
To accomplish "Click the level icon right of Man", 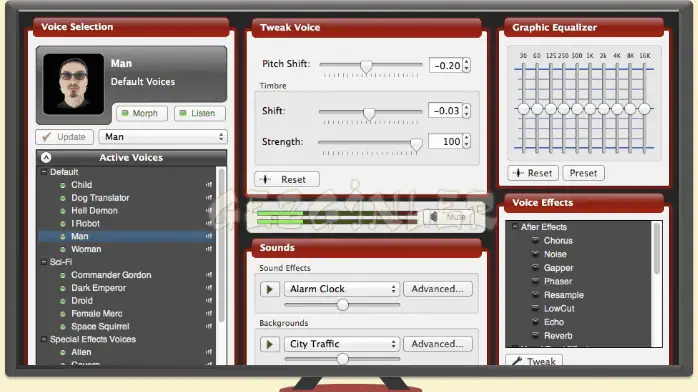I will click(x=209, y=236).
